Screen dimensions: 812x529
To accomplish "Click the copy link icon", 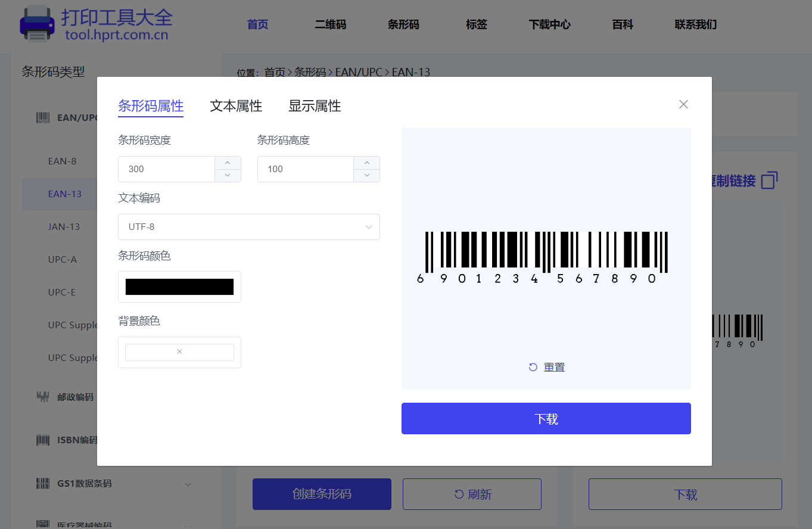I will [x=770, y=181].
